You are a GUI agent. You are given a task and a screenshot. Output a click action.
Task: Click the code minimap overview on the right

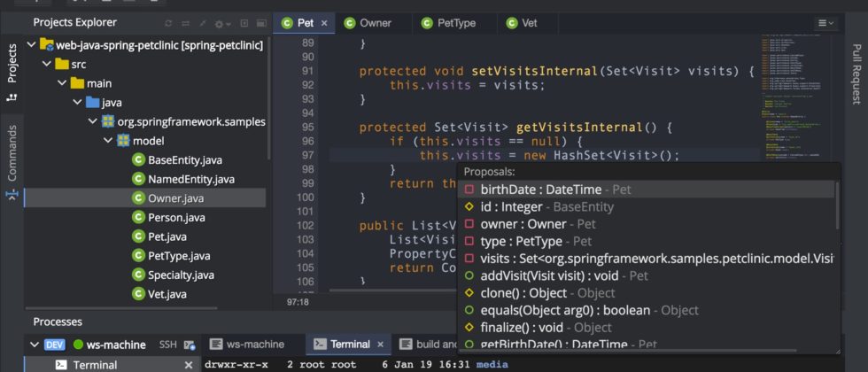[x=794, y=89]
